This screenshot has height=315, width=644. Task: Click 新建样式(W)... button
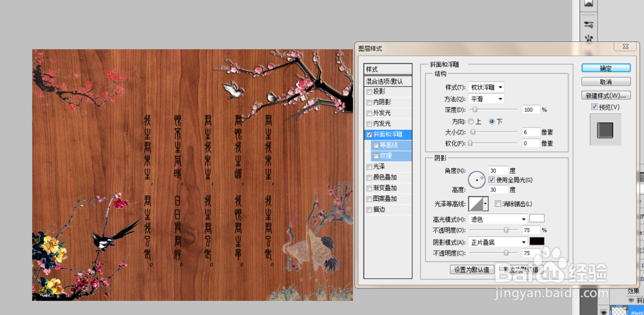(x=606, y=95)
